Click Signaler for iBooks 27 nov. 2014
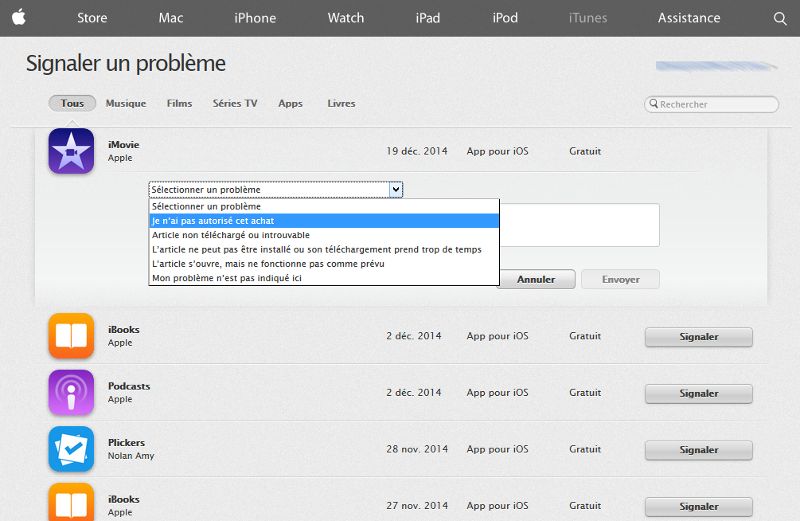 pyautogui.click(x=698, y=507)
